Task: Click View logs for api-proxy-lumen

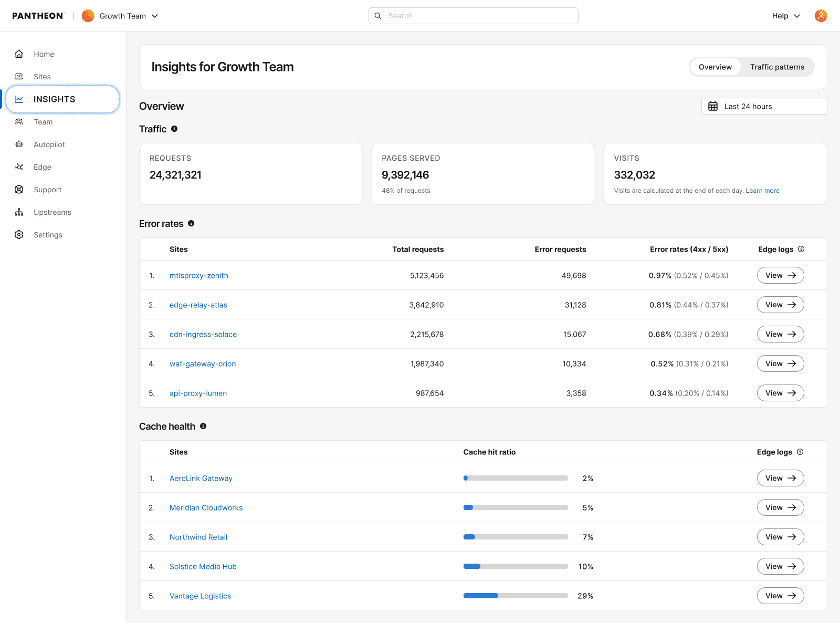Action: click(x=780, y=393)
